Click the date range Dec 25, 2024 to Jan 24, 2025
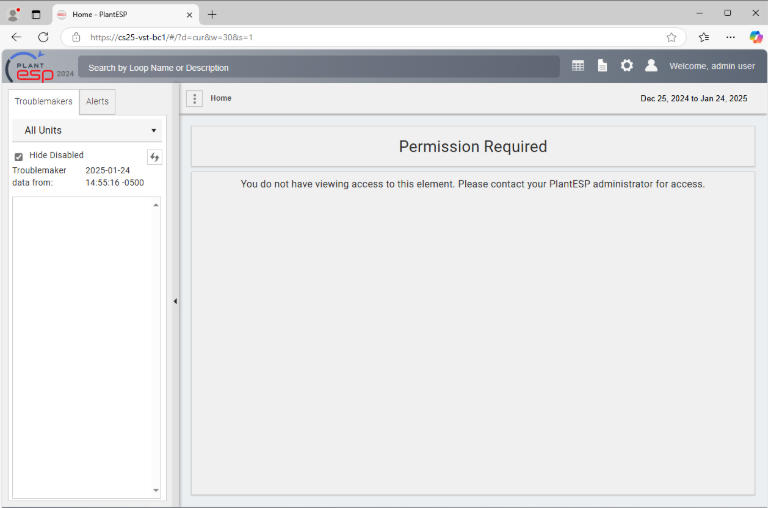This screenshot has width=768, height=508. pyautogui.click(x=694, y=98)
